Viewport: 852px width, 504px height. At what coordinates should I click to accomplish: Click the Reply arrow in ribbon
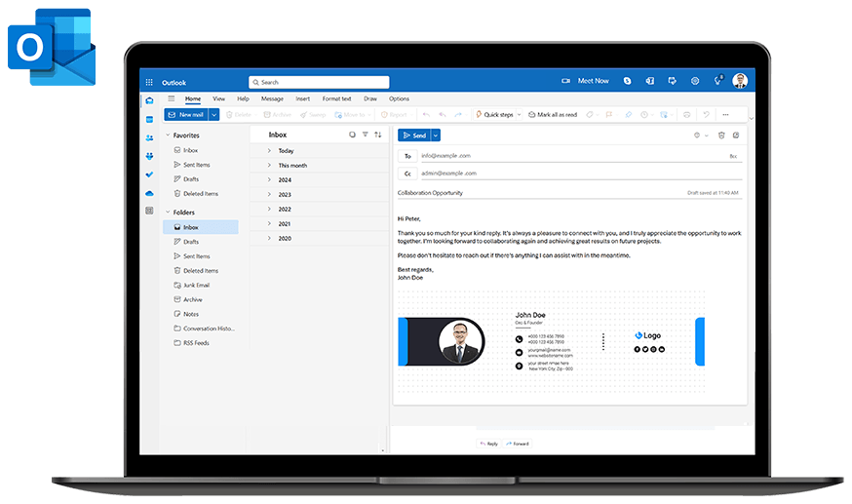(426, 115)
